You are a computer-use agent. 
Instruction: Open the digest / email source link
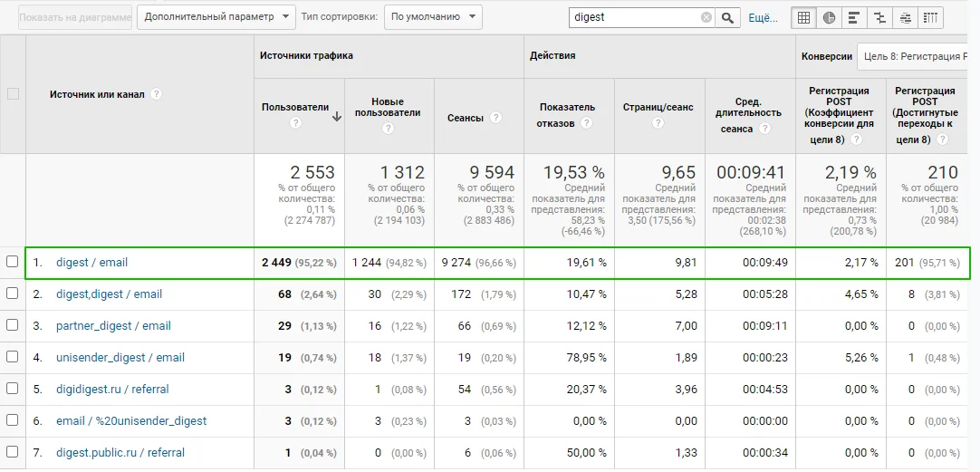[91, 263]
